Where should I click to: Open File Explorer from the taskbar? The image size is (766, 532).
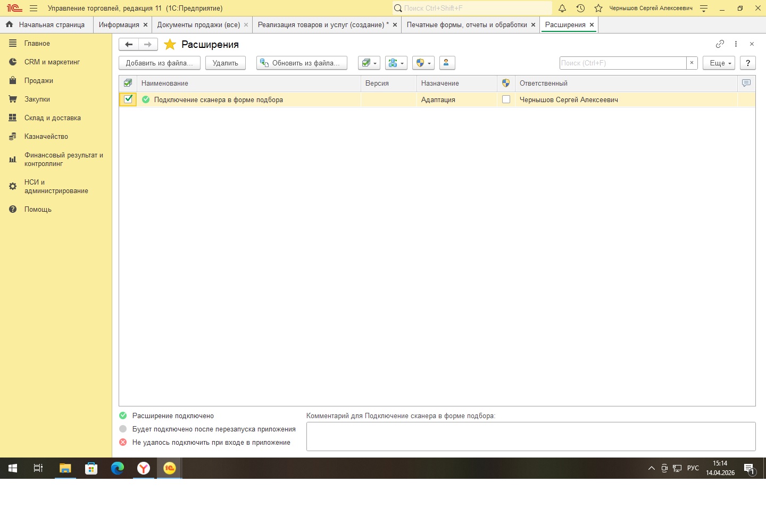point(65,468)
